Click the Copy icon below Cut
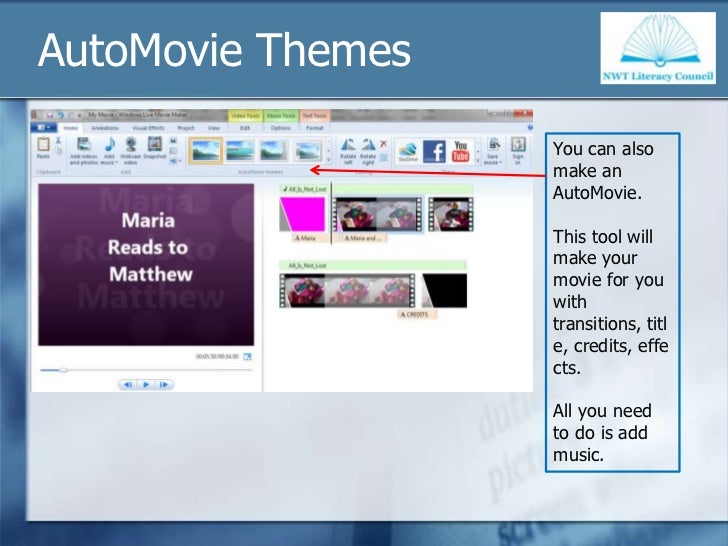 (58, 150)
